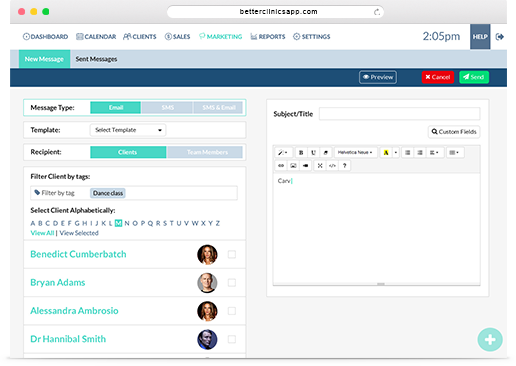This screenshot has height=366, width=516.
Task: Click the View Selected link
Action: [79, 233]
